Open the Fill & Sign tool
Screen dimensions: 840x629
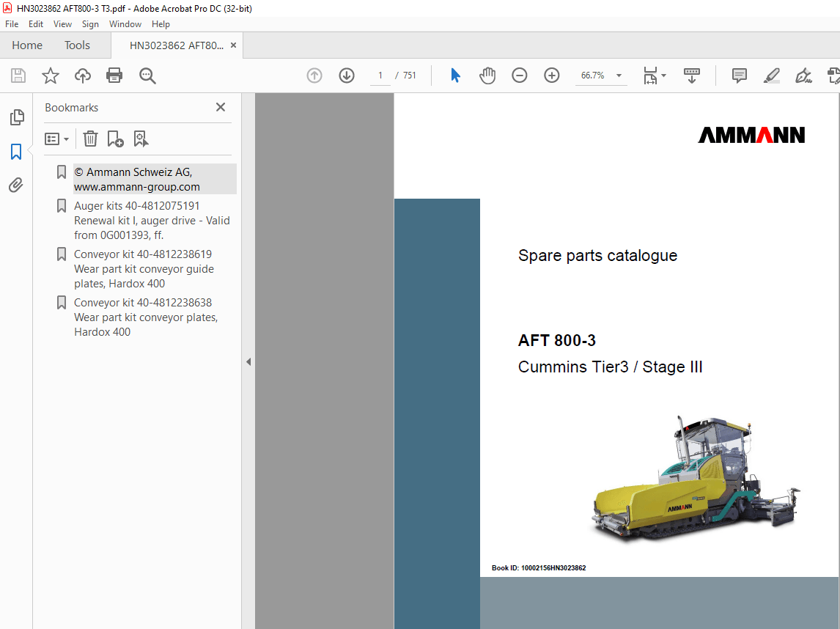point(803,76)
